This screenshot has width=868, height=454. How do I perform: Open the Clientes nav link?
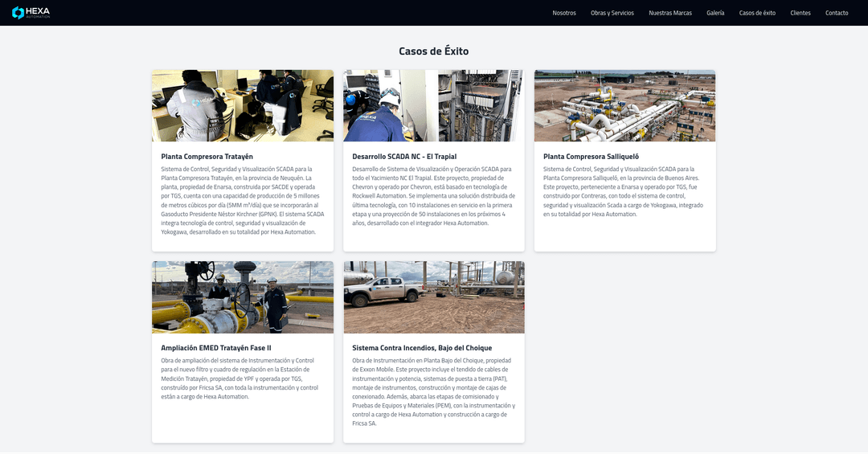click(x=800, y=13)
